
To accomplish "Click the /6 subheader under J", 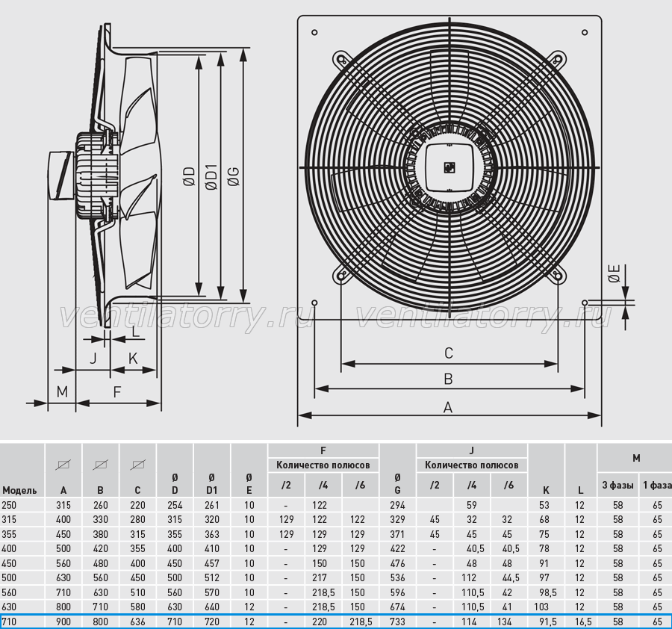I will pos(508,485).
